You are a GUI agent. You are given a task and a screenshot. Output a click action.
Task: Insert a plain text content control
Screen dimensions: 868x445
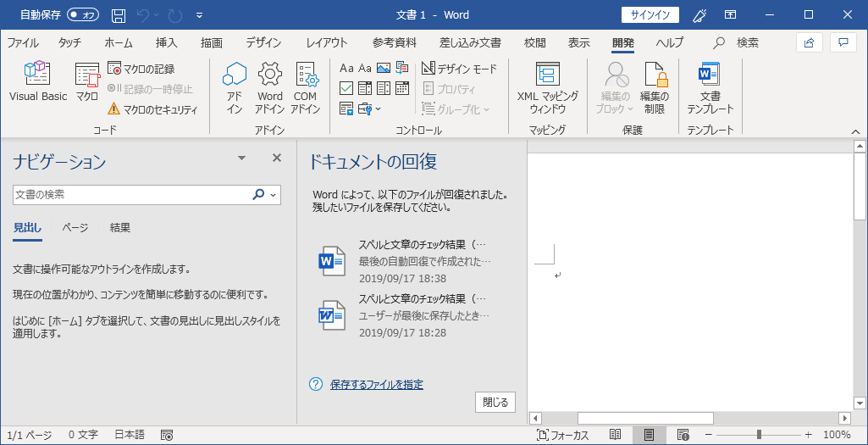point(365,68)
